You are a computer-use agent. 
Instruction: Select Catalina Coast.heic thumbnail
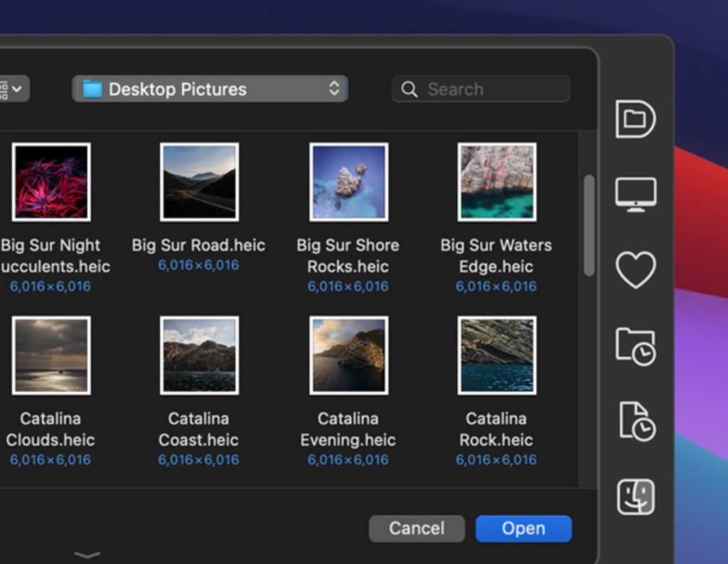tap(199, 355)
